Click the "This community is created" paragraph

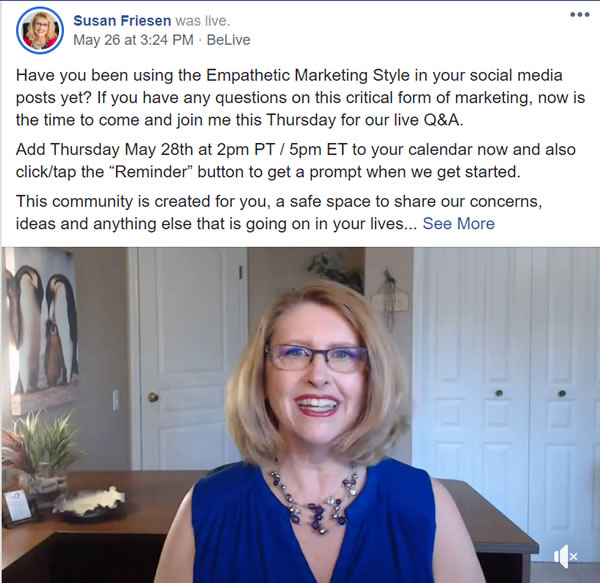click(279, 212)
